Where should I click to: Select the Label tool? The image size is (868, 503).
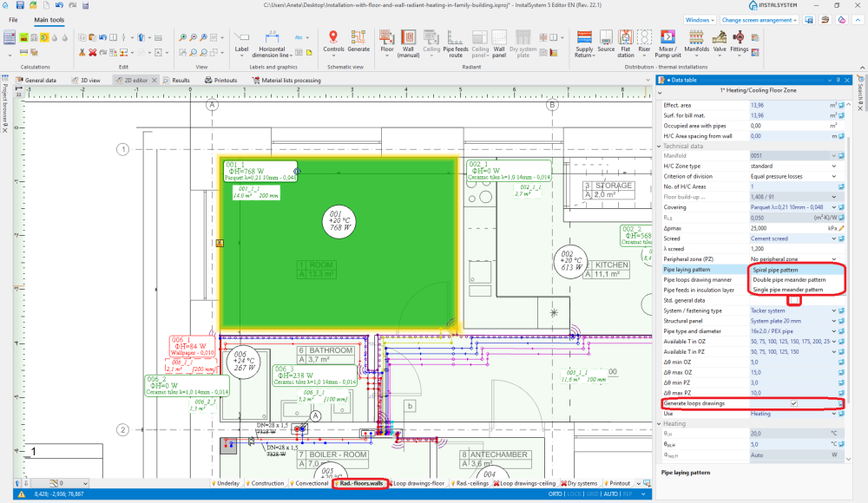coord(241,42)
